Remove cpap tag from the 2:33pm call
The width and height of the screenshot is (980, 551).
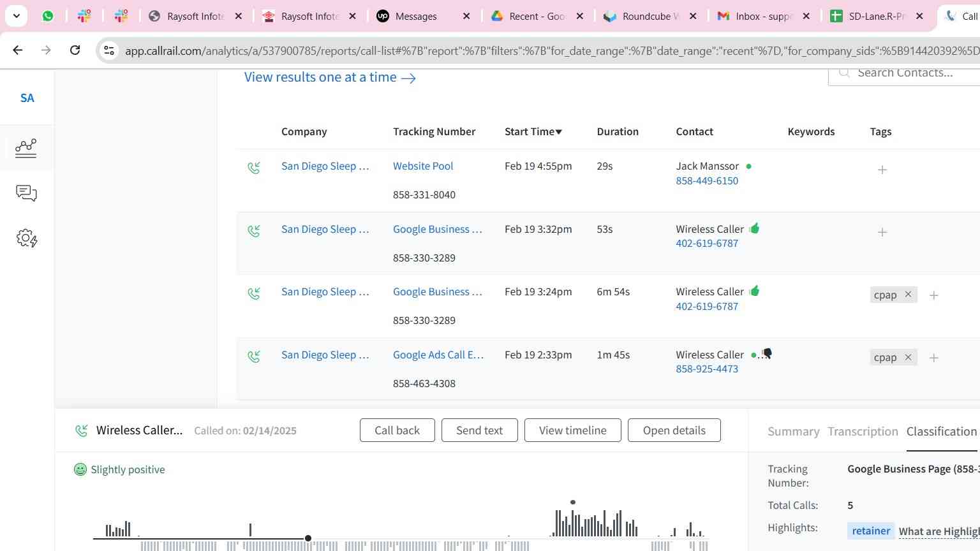[x=908, y=357]
